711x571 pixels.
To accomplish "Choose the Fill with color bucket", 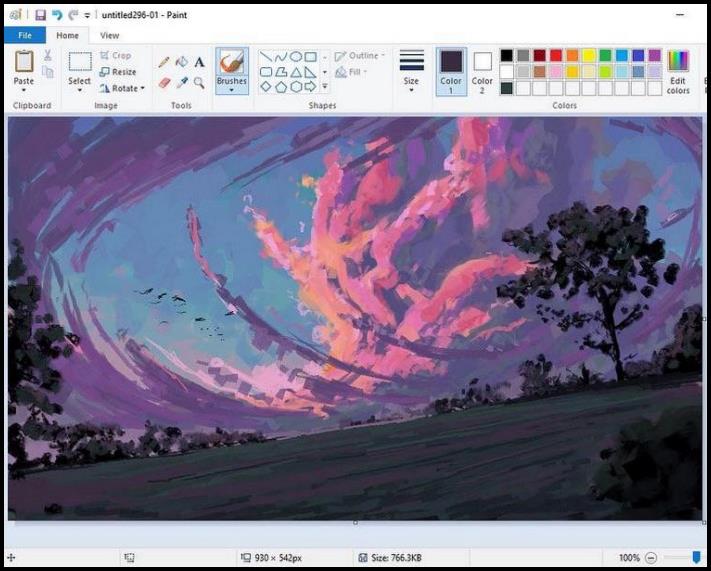I will point(181,62).
